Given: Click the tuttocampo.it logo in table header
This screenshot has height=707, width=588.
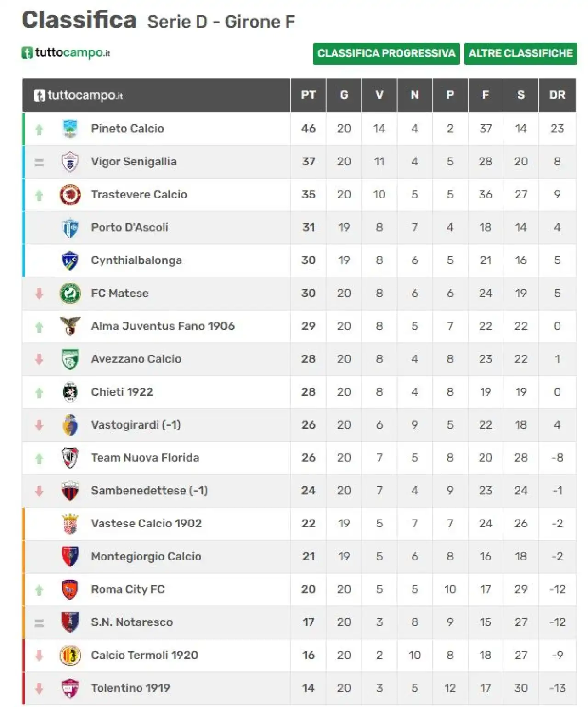Looking at the screenshot, I should click(x=78, y=95).
